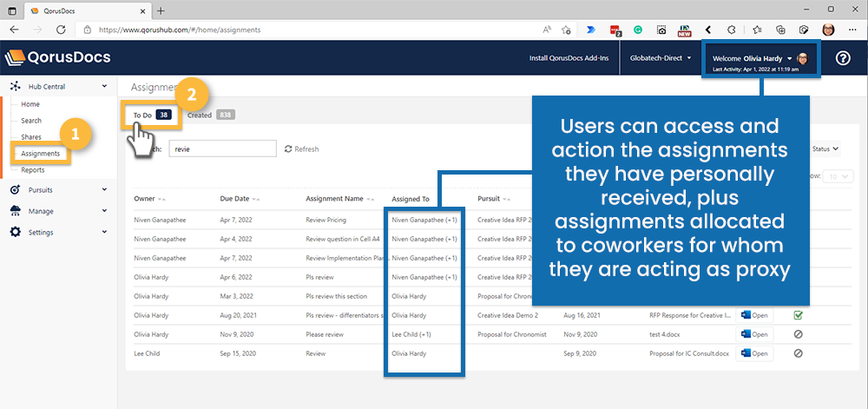Click the green completed checkmark status

[798, 315]
